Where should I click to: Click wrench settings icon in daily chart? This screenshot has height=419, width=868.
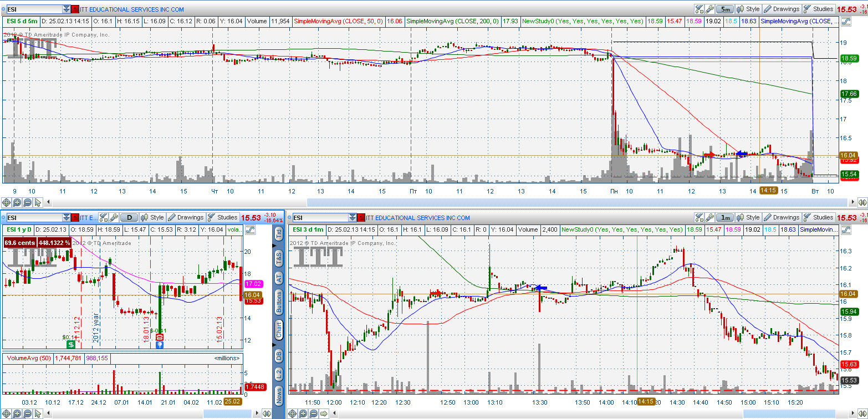pos(114,218)
